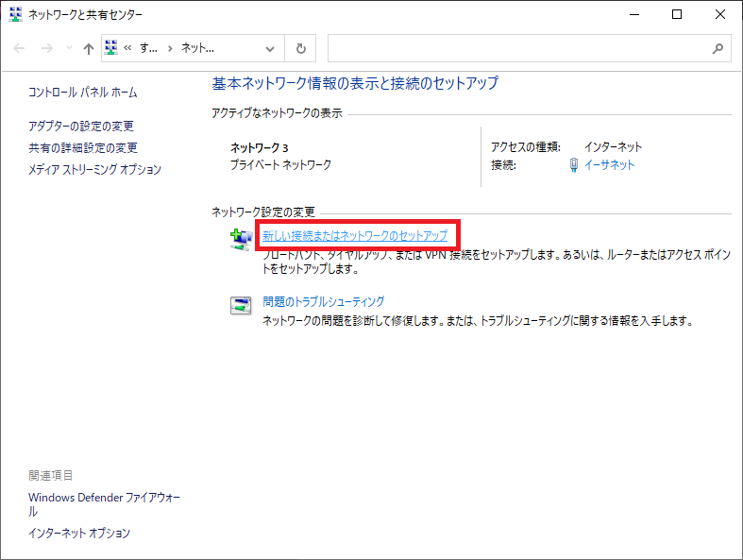Launch 問題のトラブルシューティング
This screenshot has height=560, width=743.
pos(323,302)
